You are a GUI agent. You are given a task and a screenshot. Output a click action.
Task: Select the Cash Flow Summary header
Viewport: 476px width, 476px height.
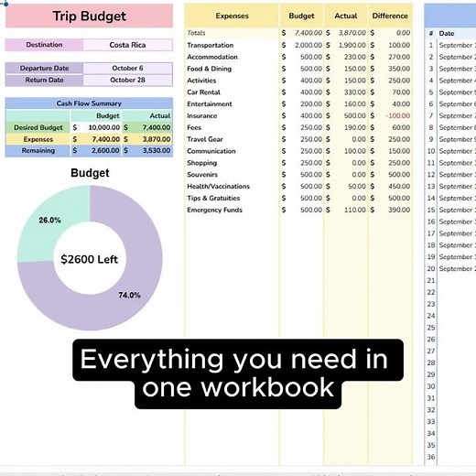[89, 103]
